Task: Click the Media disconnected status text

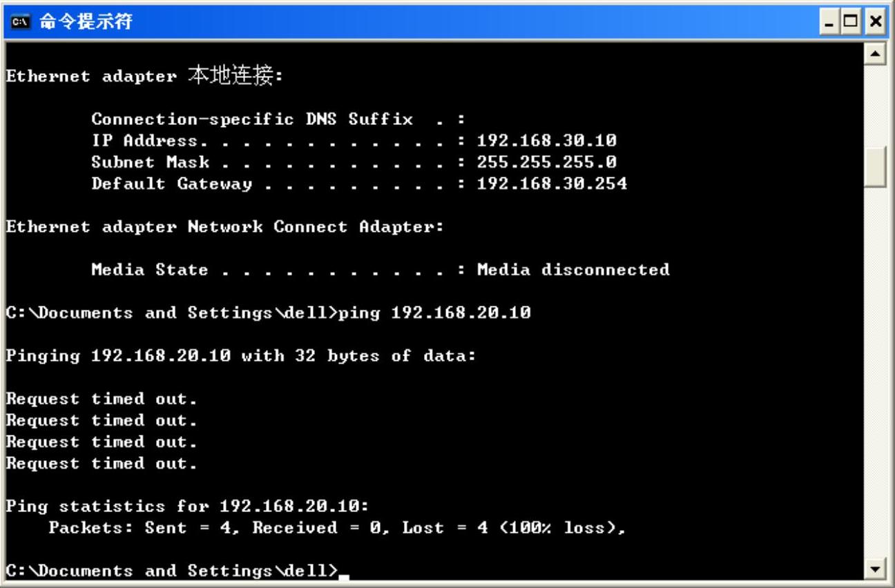Action: pyautogui.click(x=573, y=269)
